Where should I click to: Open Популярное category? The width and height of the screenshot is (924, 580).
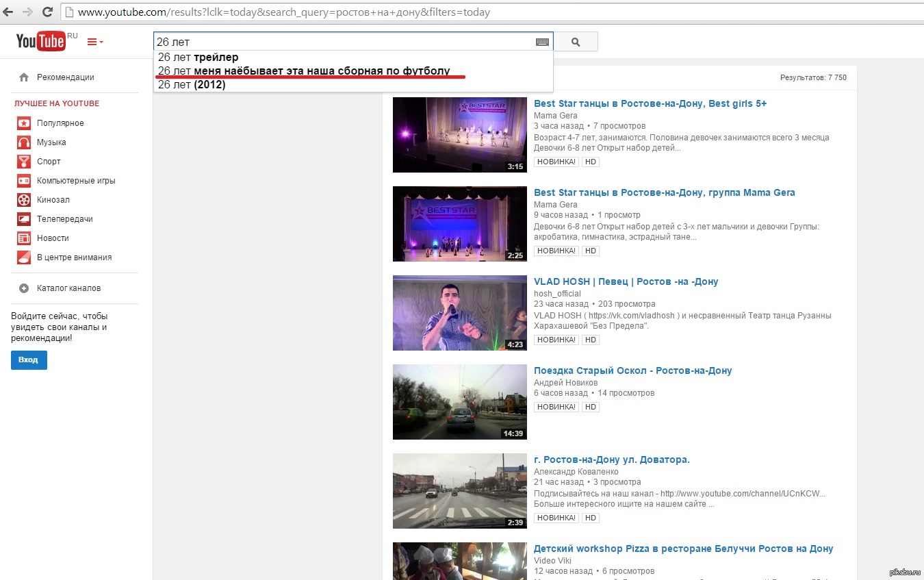[x=60, y=123]
